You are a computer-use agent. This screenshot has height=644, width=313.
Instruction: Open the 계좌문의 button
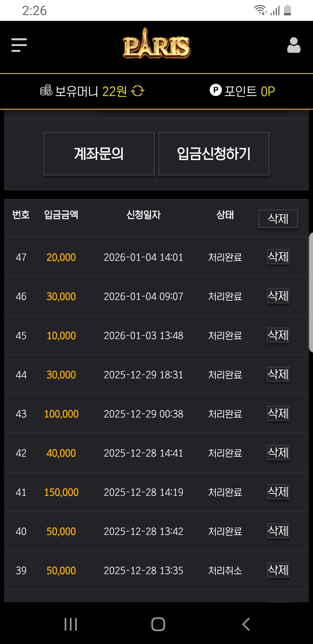coord(99,154)
